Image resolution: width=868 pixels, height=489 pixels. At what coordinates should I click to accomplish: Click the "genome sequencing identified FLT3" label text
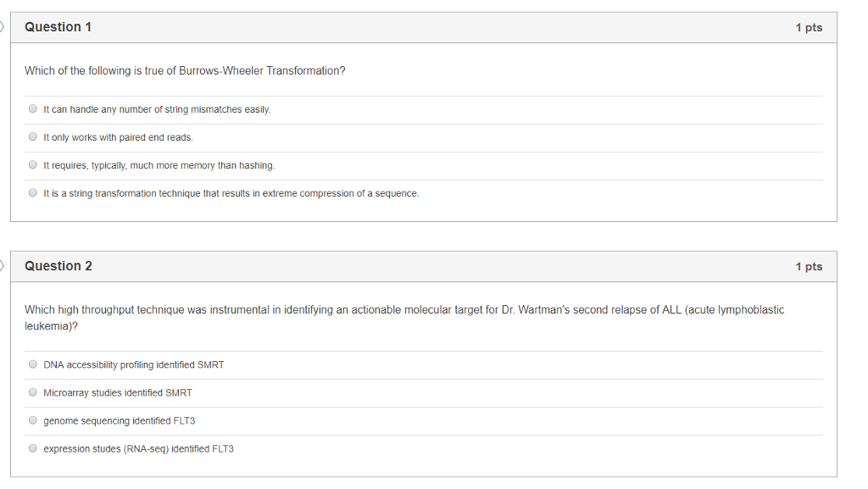click(x=120, y=421)
